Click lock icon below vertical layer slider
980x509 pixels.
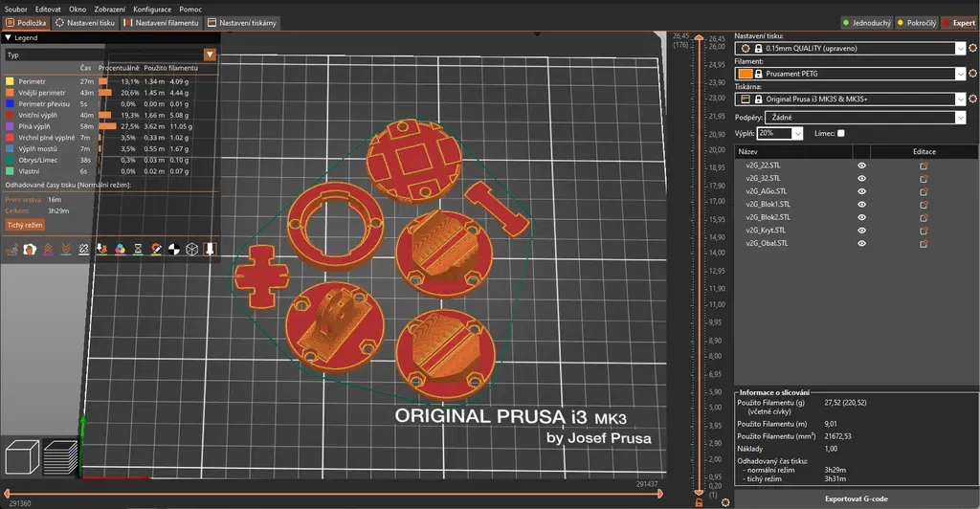tap(699, 502)
